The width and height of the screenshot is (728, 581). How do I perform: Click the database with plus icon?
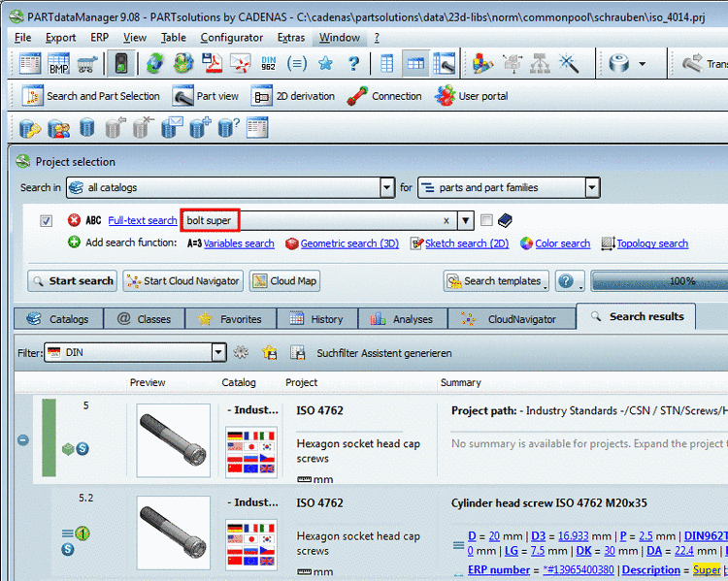pyautogui.click(x=200, y=128)
